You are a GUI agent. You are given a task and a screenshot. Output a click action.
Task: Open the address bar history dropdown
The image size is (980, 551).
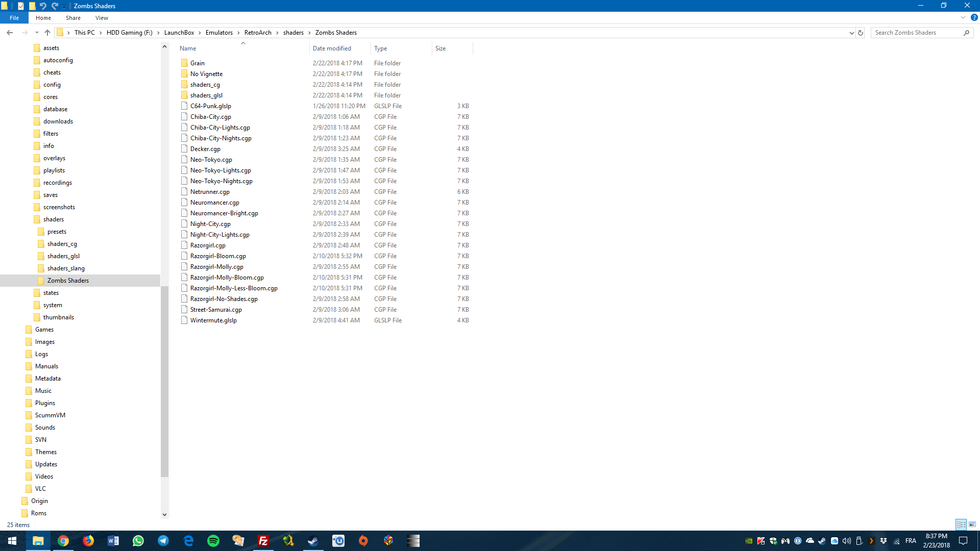851,33
